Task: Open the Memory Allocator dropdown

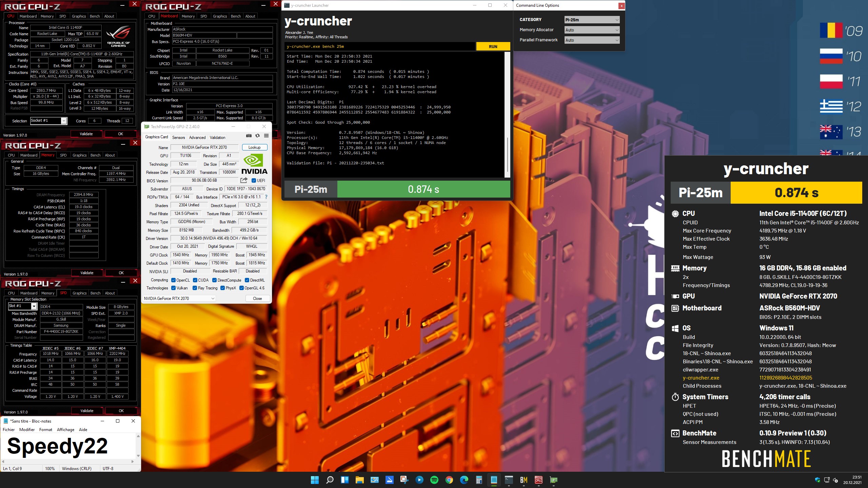Action: tap(592, 30)
